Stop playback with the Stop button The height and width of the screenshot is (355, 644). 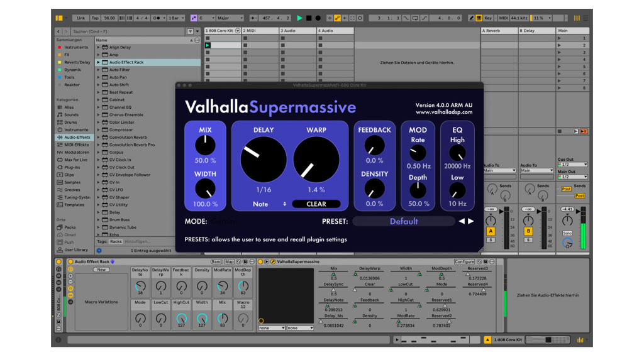309,18
